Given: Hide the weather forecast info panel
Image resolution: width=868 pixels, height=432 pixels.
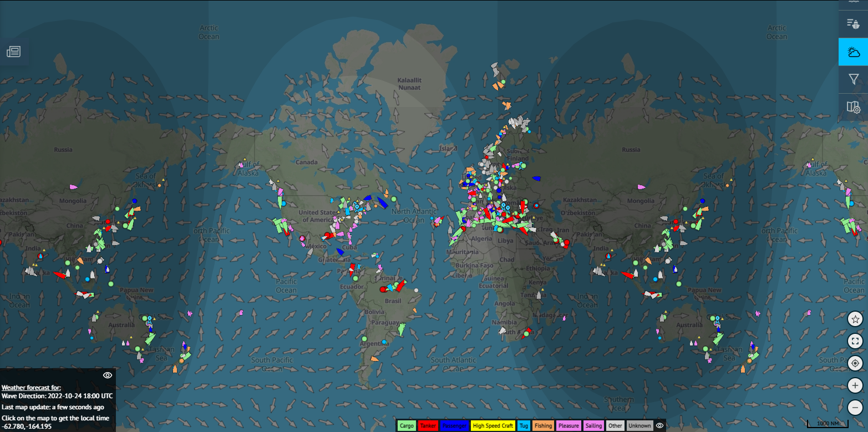Looking at the screenshot, I should click(x=108, y=375).
